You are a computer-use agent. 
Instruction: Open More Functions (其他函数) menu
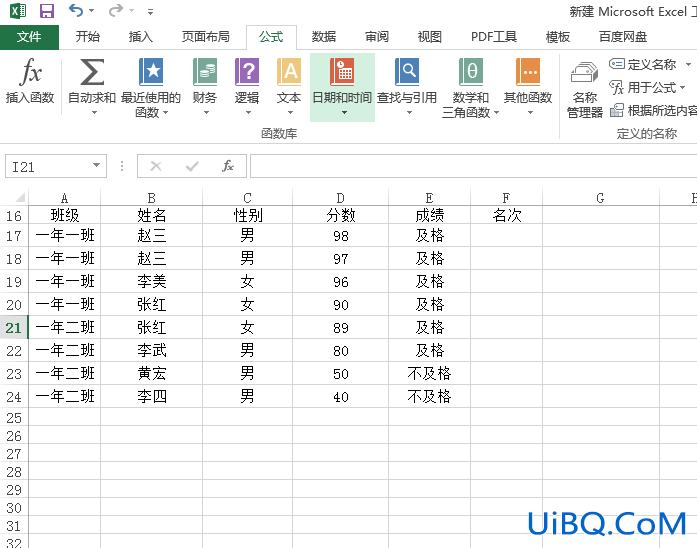[528, 86]
